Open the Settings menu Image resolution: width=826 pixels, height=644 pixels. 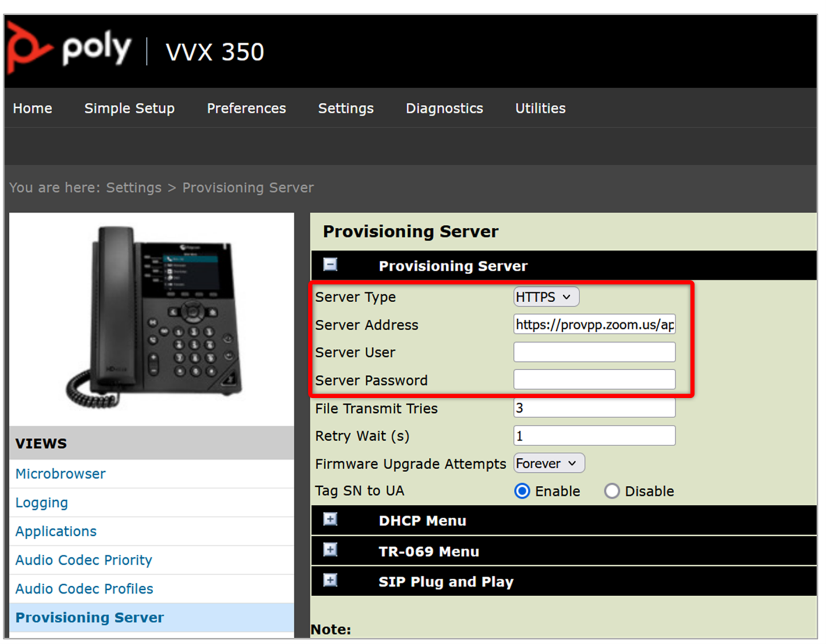(x=346, y=108)
